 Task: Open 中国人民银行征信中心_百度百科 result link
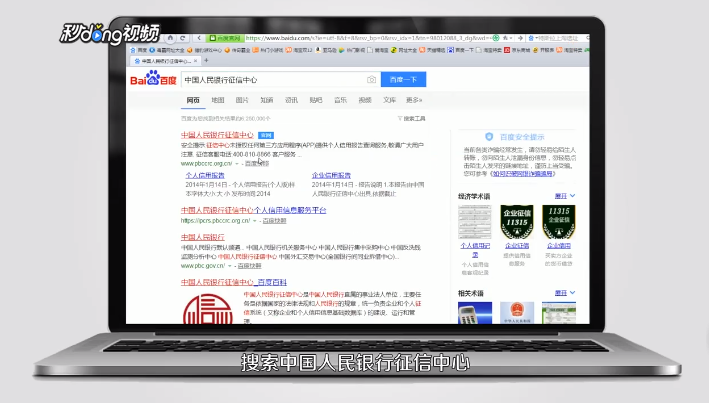[234, 282]
